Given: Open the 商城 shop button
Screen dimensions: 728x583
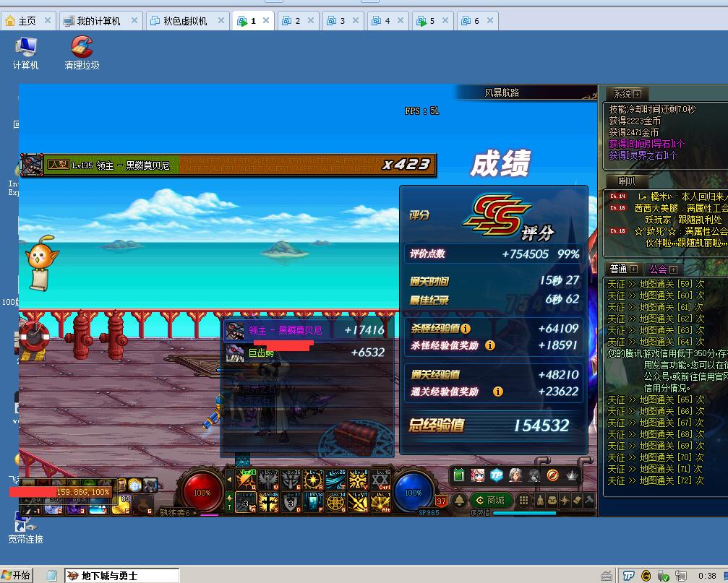Looking at the screenshot, I should point(491,500).
